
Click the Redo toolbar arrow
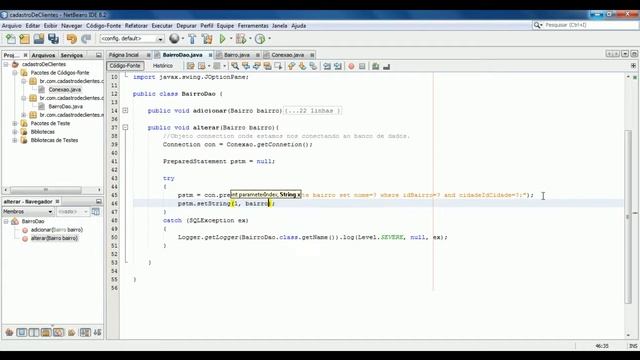tap(86, 39)
